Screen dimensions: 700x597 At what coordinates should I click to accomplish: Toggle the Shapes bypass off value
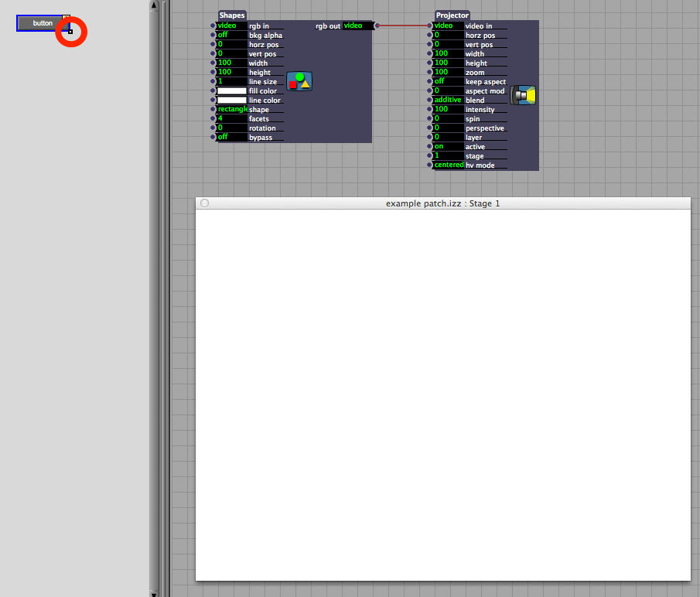[231, 138]
